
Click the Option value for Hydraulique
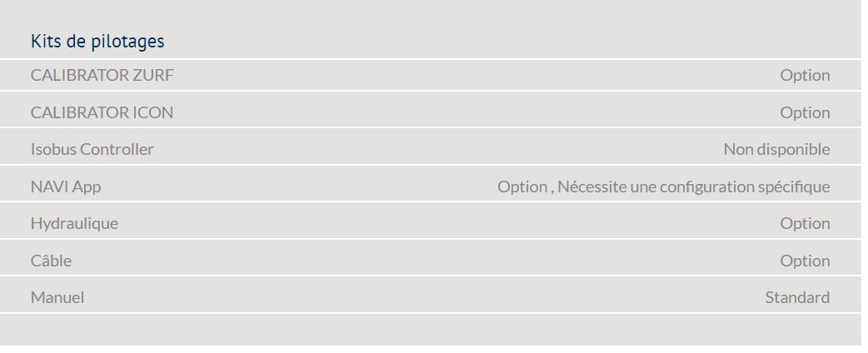click(805, 223)
